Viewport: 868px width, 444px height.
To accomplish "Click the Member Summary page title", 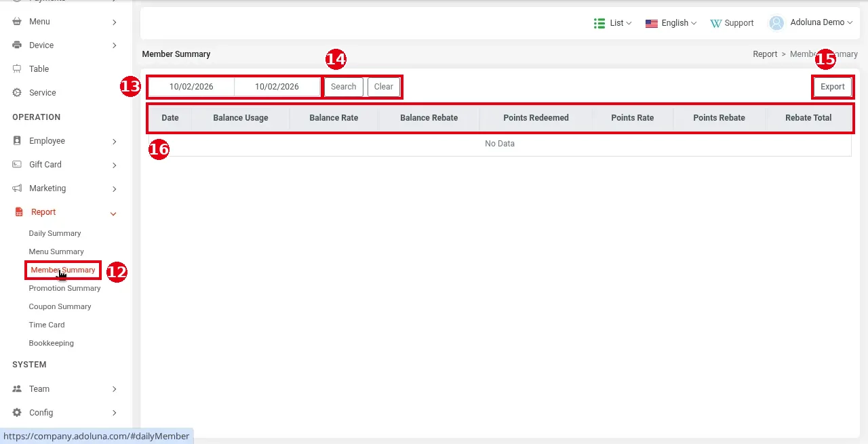I will pyautogui.click(x=176, y=54).
